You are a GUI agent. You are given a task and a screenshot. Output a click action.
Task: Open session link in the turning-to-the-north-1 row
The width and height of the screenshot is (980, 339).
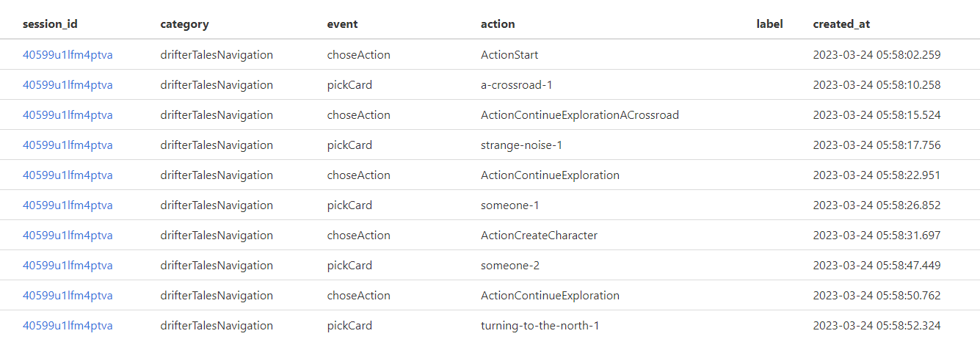[x=68, y=325]
